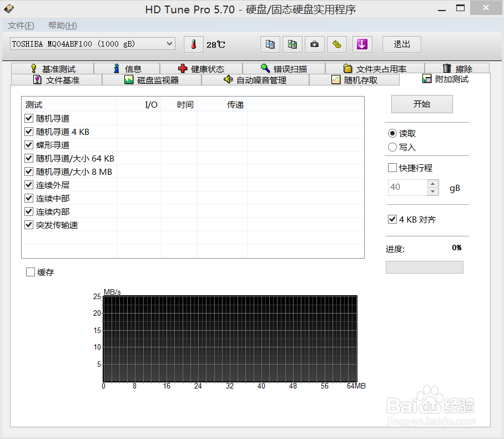Toggle the 连续内部 checkbox
Image resolution: width=504 pixels, height=439 pixels.
[x=29, y=211]
